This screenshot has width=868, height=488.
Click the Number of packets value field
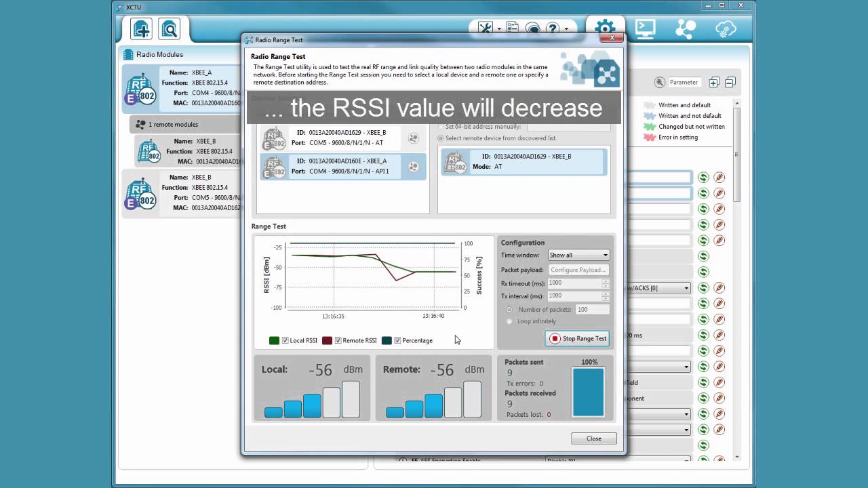tap(592, 309)
